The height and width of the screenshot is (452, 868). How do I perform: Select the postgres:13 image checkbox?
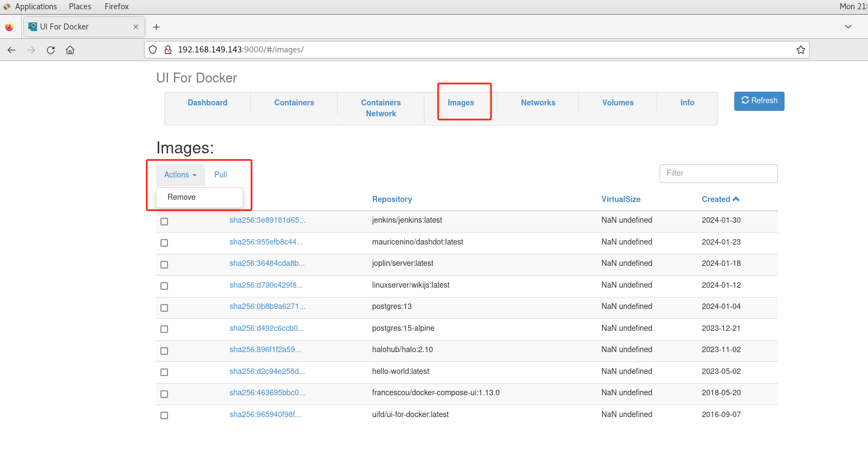click(164, 308)
